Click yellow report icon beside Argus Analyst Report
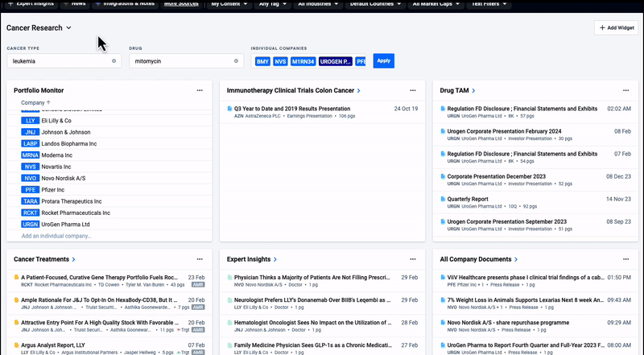This screenshot has height=355, width=644. pyautogui.click(x=16, y=345)
